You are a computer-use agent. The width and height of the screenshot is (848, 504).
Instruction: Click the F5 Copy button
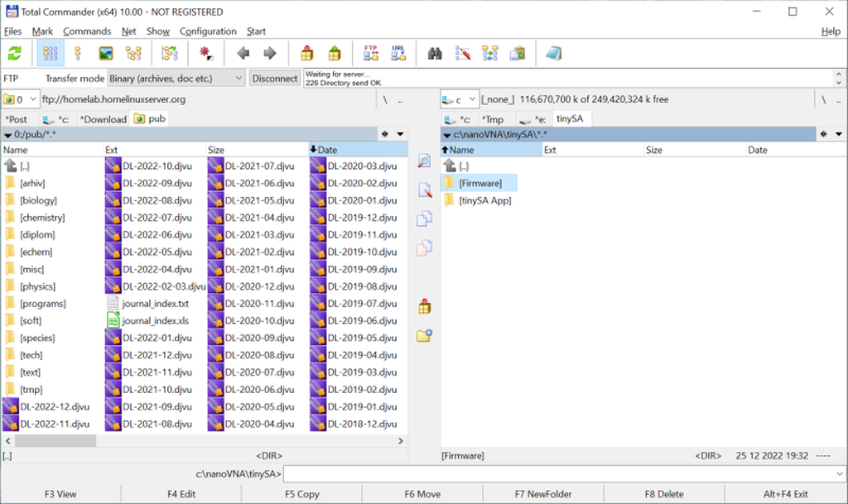[301, 494]
